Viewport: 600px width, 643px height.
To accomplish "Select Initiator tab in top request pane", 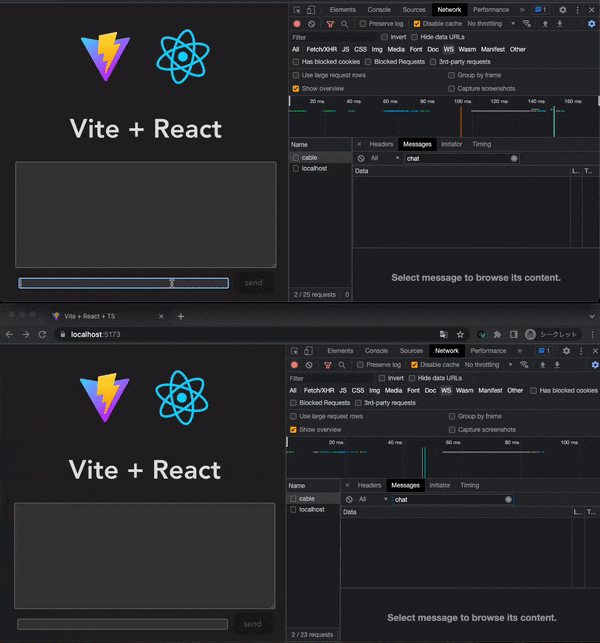I will pos(452,144).
